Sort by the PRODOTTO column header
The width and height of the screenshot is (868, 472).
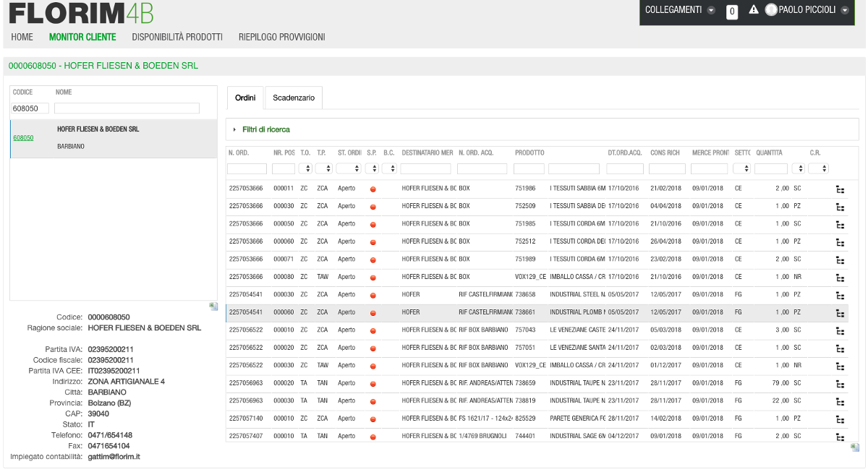(529, 153)
